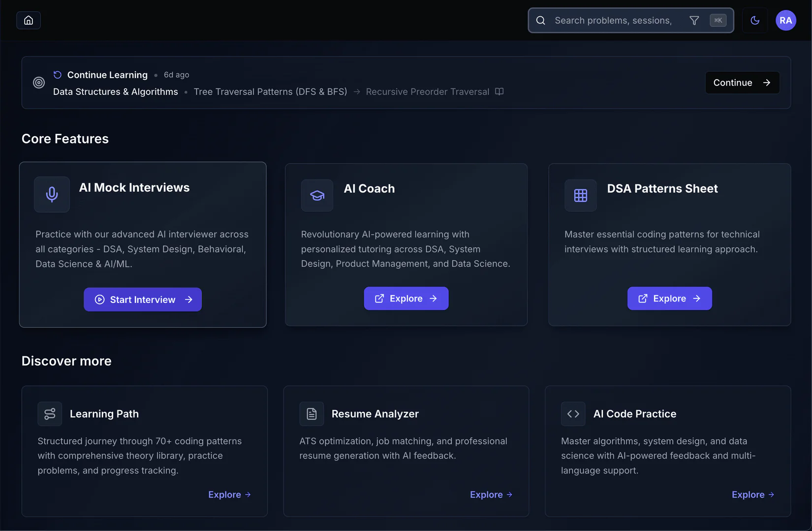Open Explore link under AI Code Practice
Screen dimensions: 812x531
pos(753,495)
